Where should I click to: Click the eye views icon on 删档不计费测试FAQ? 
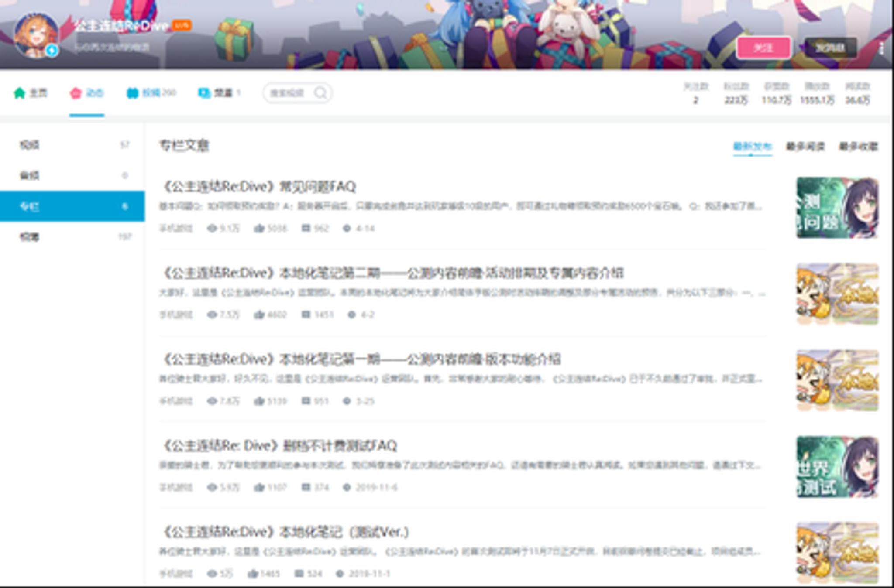coord(212,487)
